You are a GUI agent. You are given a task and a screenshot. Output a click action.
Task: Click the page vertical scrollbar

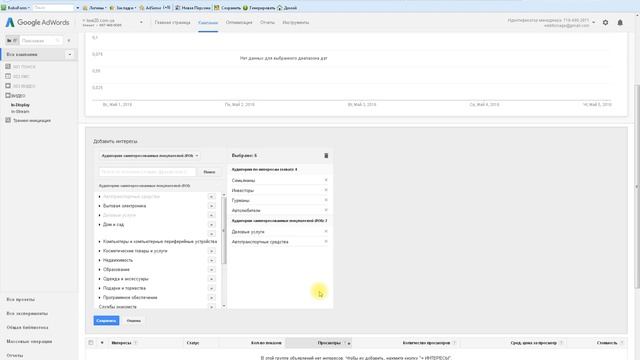tap(637, 186)
